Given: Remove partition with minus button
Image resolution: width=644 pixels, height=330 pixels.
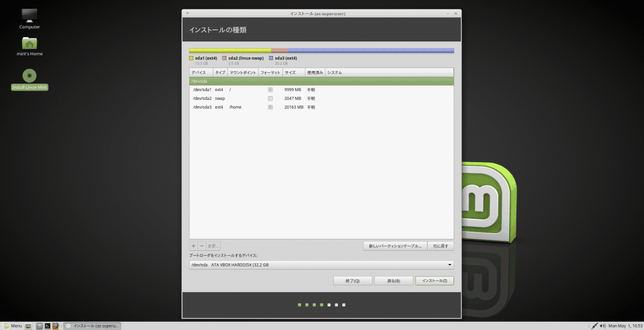Looking at the screenshot, I should pos(202,246).
